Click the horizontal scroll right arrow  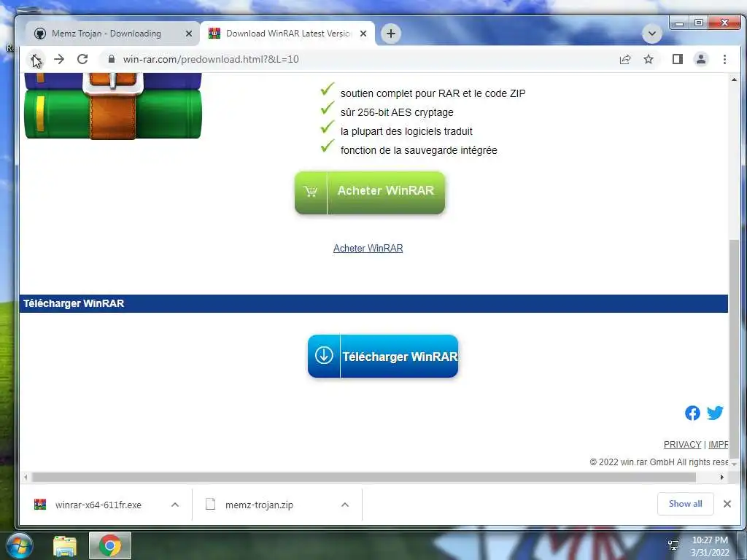[x=722, y=477]
